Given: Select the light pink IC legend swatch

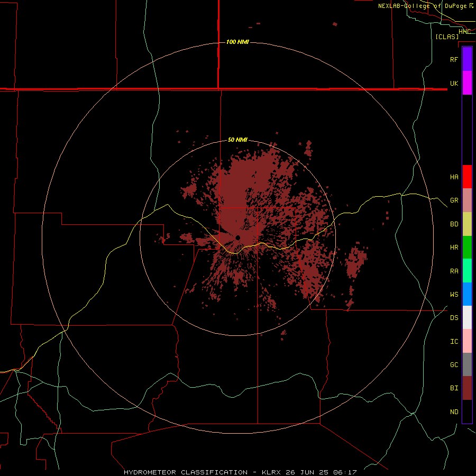Looking at the screenshot, I should click(x=467, y=341).
